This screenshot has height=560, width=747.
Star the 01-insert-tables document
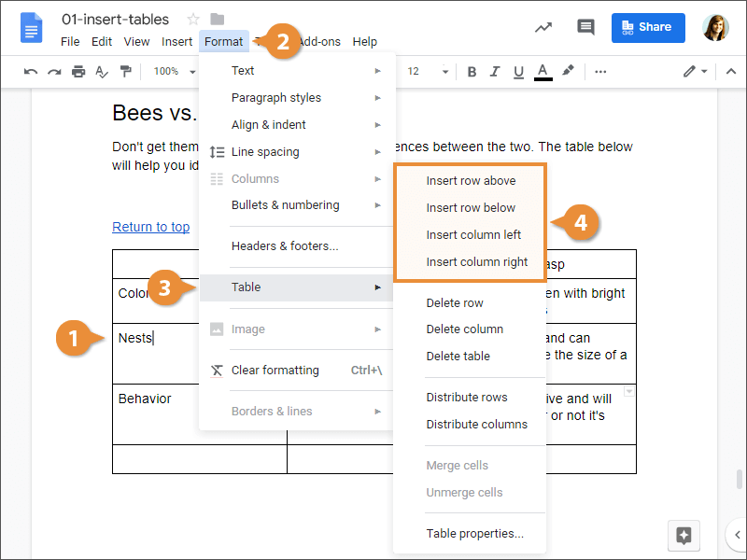(193, 19)
